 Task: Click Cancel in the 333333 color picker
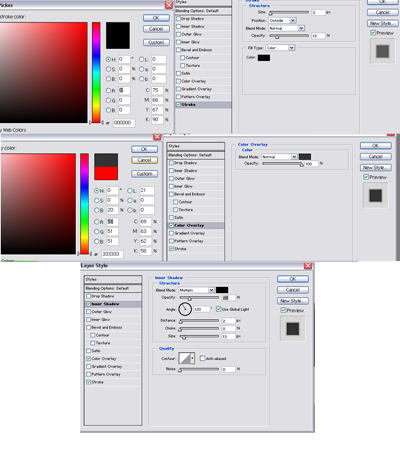pyautogui.click(x=144, y=160)
